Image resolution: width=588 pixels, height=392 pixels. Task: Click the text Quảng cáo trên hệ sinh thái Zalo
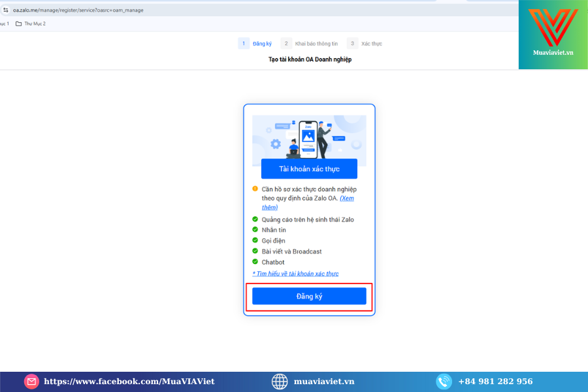[x=308, y=220]
